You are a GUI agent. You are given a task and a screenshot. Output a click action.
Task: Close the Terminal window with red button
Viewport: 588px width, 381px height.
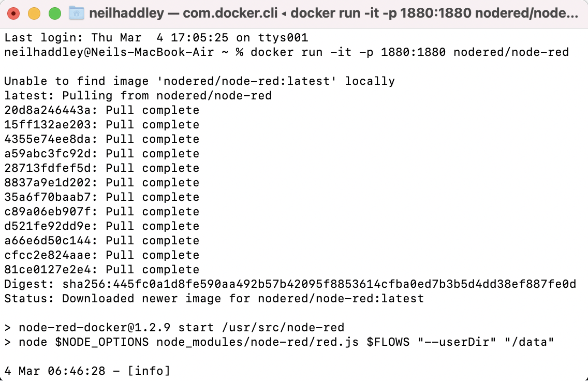coord(13,13)
